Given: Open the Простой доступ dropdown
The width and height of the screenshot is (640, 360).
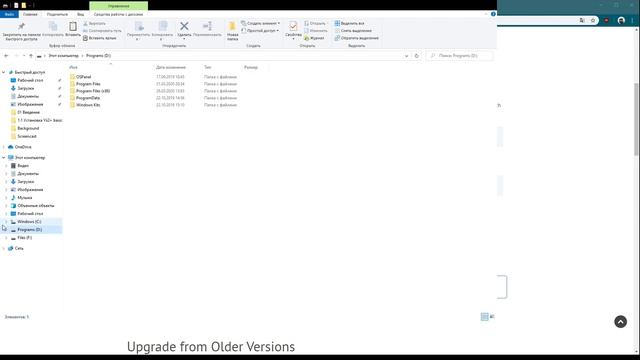Looking at the screenshot, I should click(260, 31).
